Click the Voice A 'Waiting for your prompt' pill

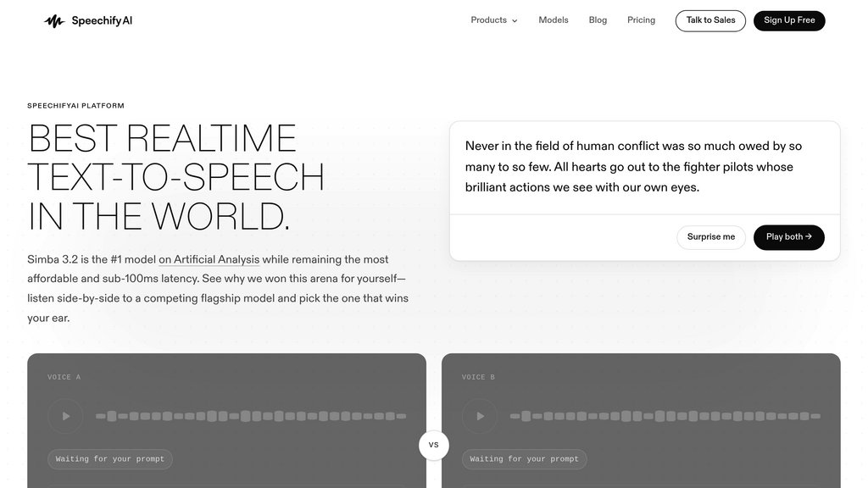110,459
